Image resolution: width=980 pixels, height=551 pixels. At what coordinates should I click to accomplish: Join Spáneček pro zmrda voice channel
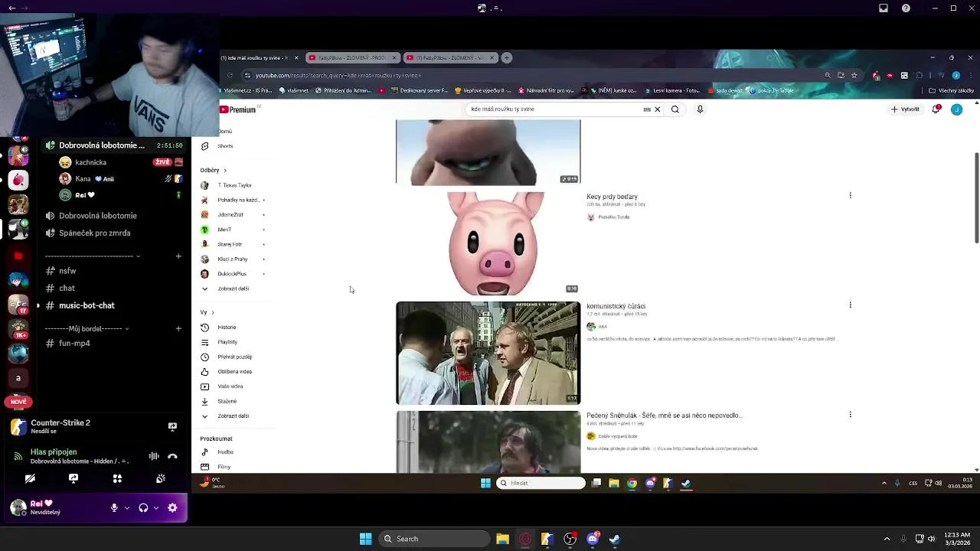coord(94,233)
